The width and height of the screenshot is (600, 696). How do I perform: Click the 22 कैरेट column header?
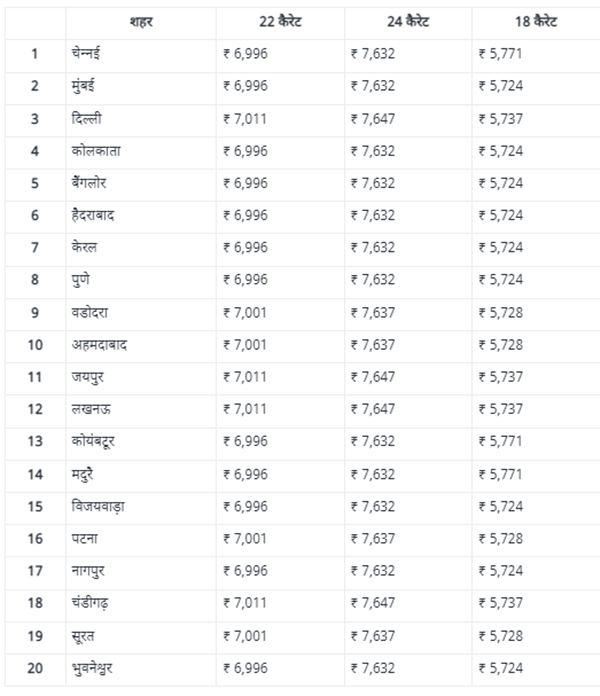280,21
